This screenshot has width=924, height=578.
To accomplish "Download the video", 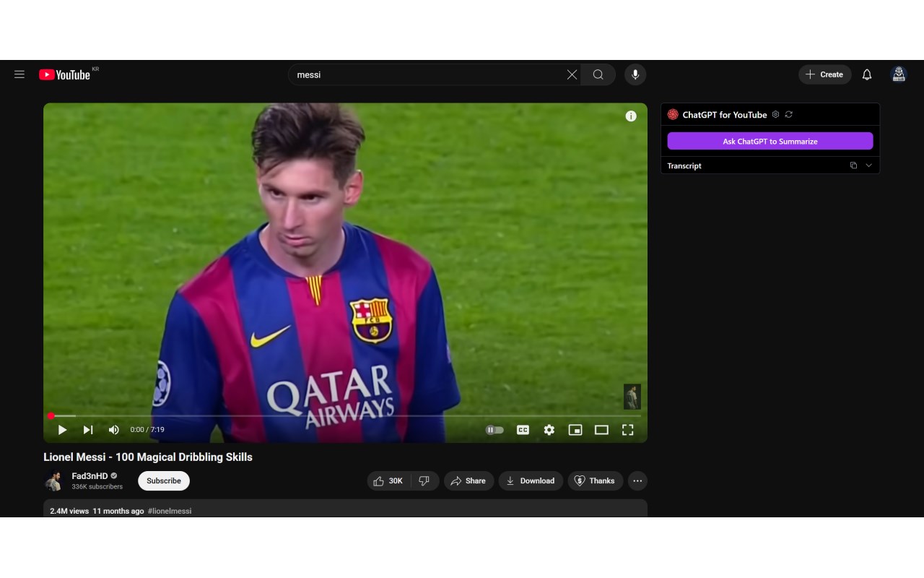I will point(531,481).
